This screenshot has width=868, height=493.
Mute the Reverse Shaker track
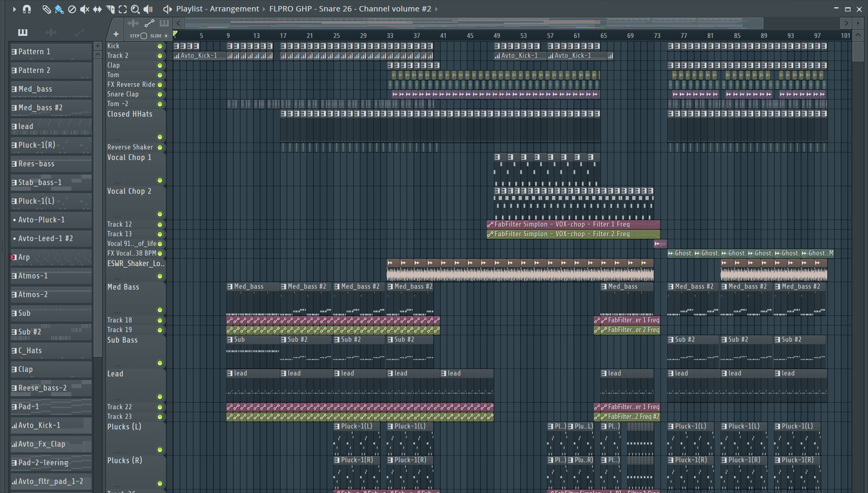(x=160, y=147)
